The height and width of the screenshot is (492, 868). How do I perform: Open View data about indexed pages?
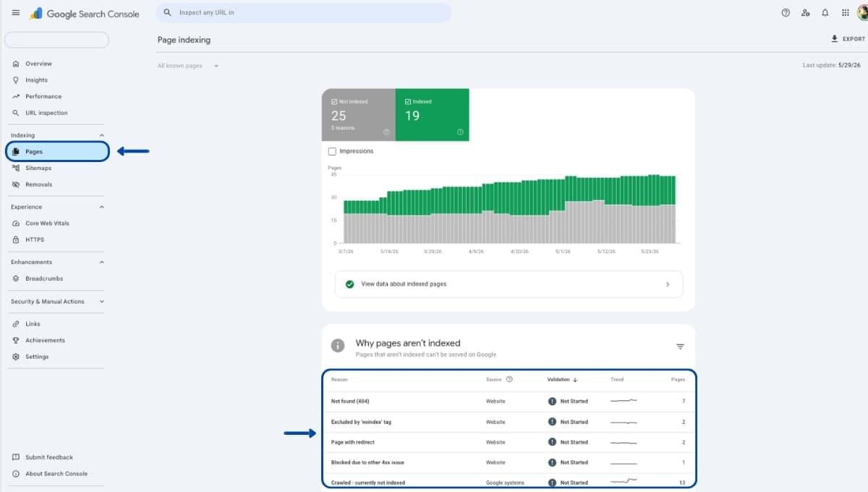click(x=509, y=284)
